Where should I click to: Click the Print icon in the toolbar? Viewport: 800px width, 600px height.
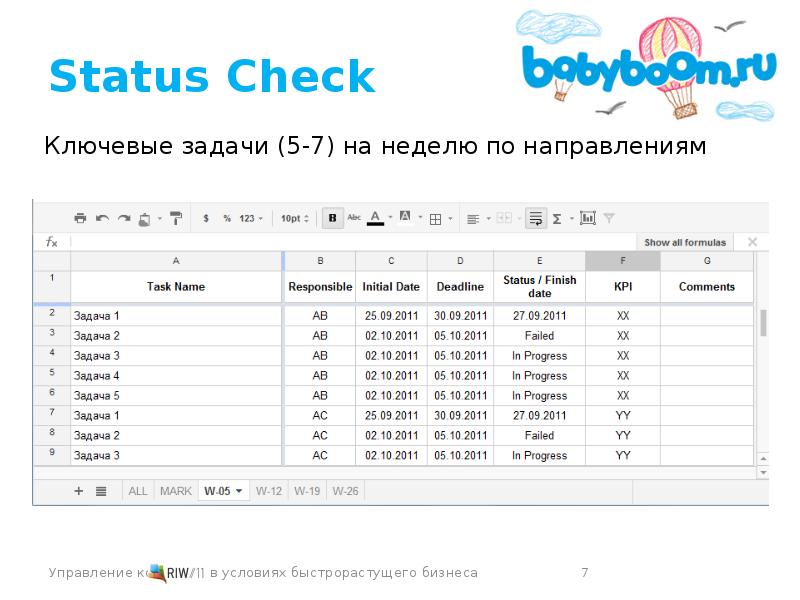pyautogui.click(x=80, y=218)
